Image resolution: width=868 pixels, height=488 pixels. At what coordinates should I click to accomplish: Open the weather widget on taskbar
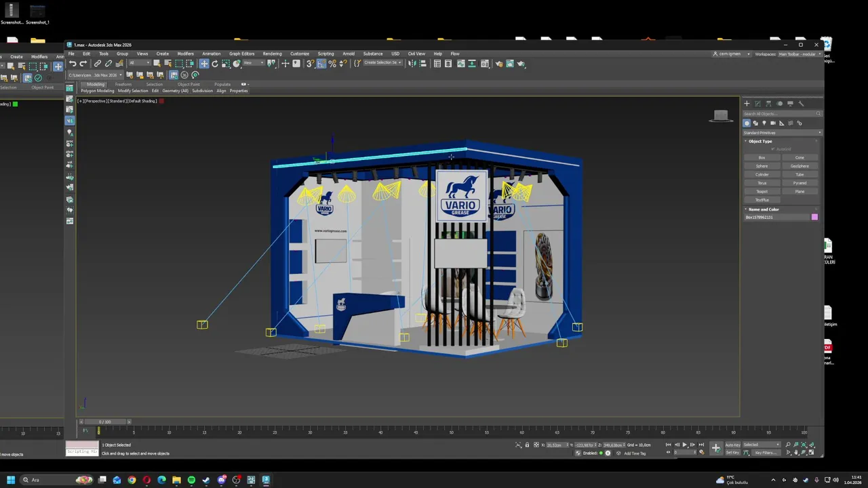pos(734,480)
